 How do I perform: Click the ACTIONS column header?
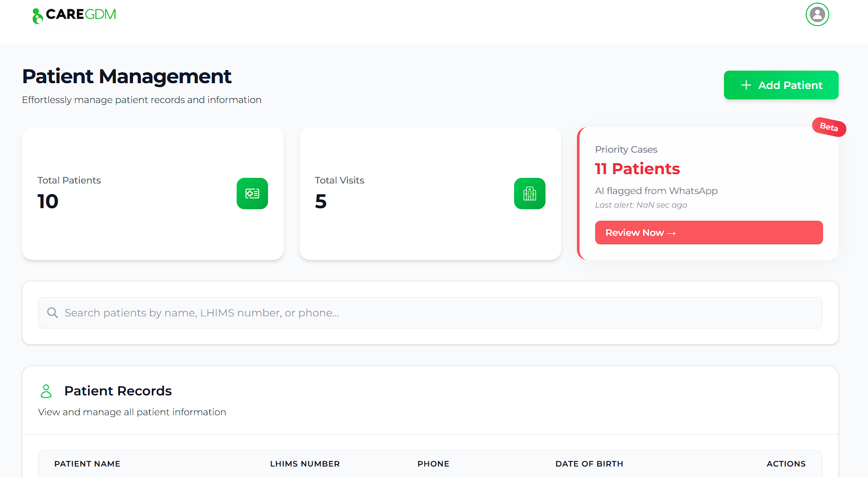(786, 464)
